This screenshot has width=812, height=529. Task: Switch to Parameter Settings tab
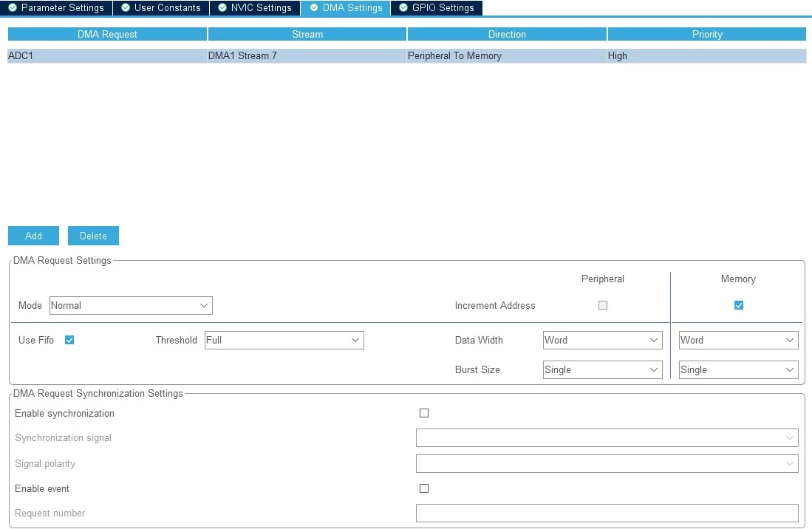pos(56,8)
